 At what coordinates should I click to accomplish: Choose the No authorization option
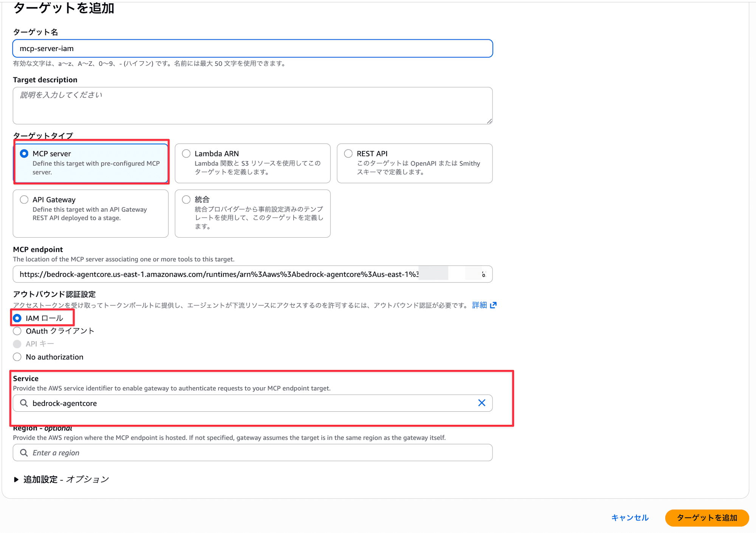pyautogui.click(x=17, y=357)
